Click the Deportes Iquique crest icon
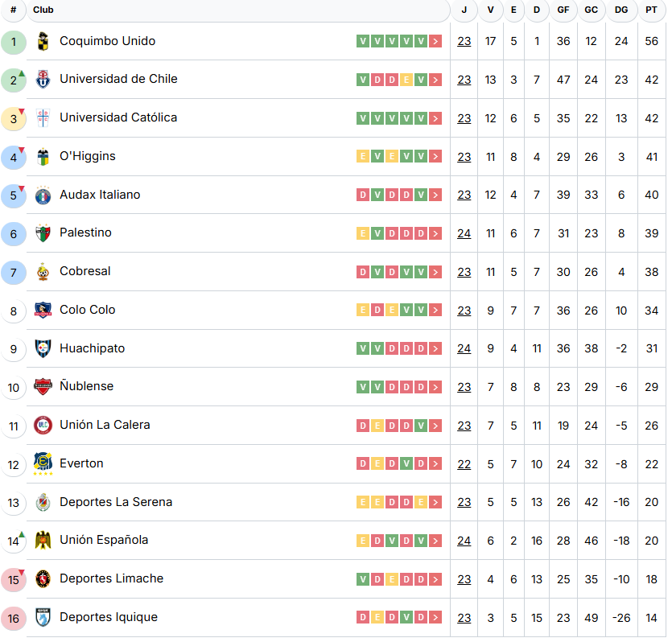The height and width of the screenshot is (642, 672). [x=43, y=618]
